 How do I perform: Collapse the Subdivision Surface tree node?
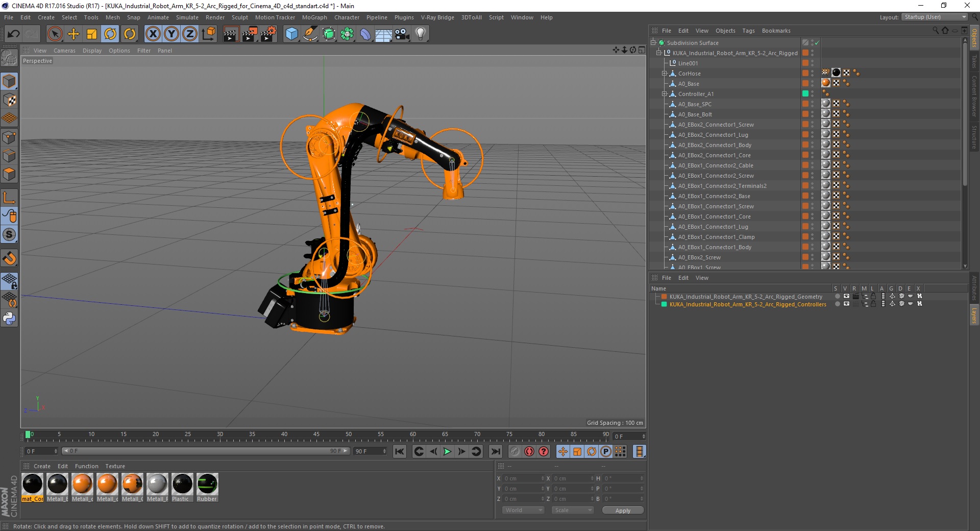pos(653,43)
